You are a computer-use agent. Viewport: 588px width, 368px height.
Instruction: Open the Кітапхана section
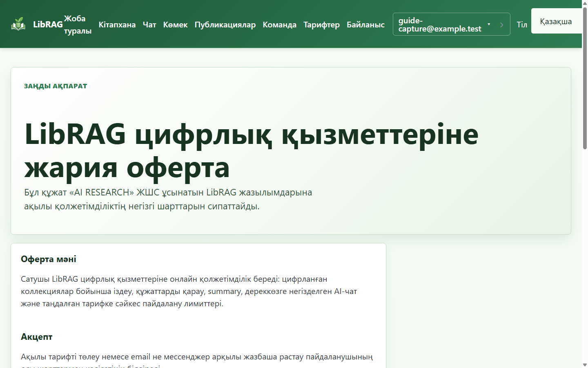(x=117, y=25)
